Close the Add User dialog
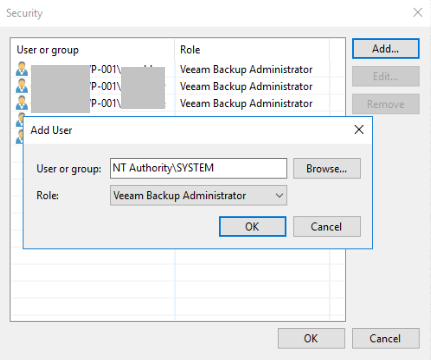Viewport: 431px width, 360px height. [x=359, y=130]
